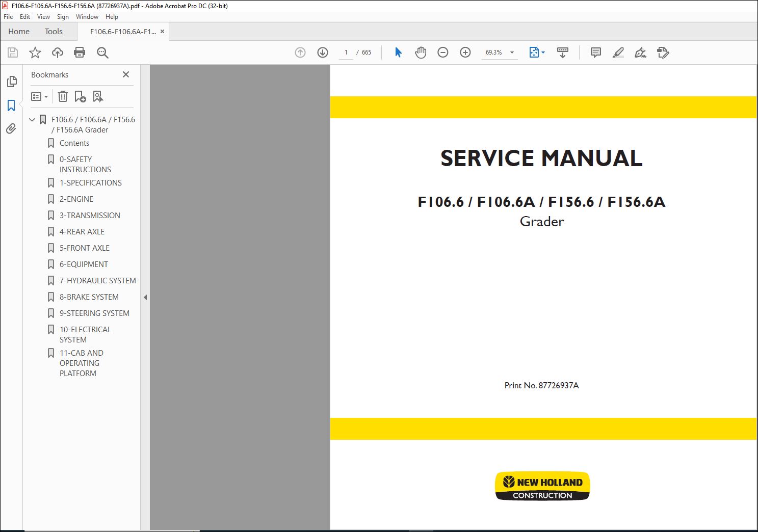Screen dimensions: 758x532
Task: Switch to the Home tab
Action: coord(19,32)
